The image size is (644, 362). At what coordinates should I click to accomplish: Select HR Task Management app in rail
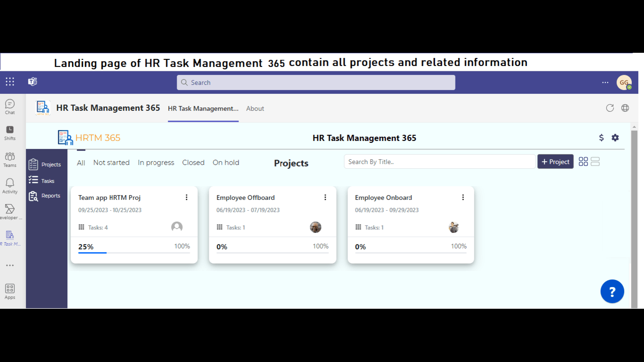coord(10,239)
